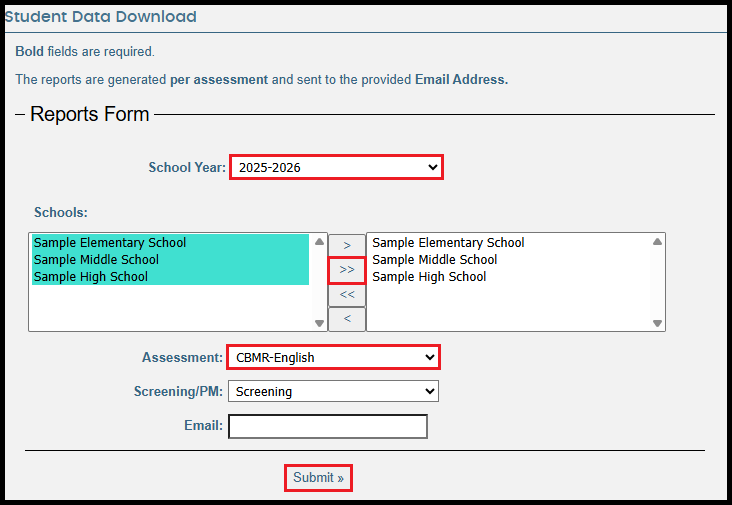Select Sample Elementary School in right list

[448, 243]
